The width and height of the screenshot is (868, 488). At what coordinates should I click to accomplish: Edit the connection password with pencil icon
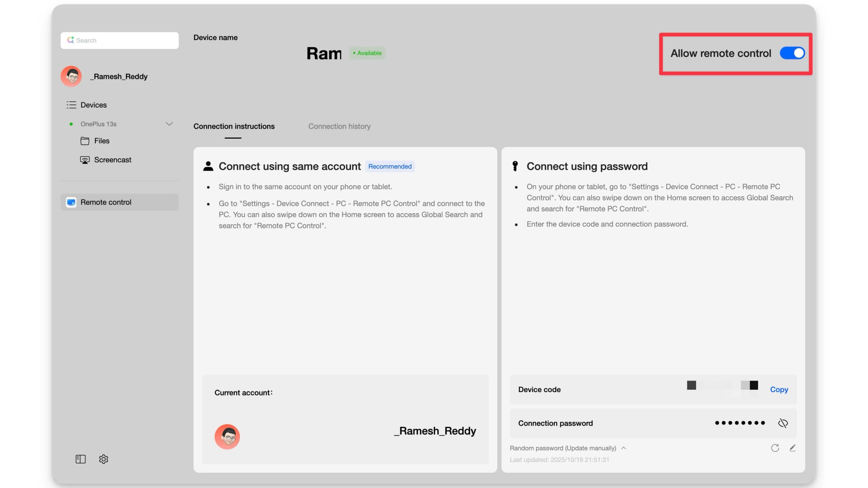(x=792, y=448)
